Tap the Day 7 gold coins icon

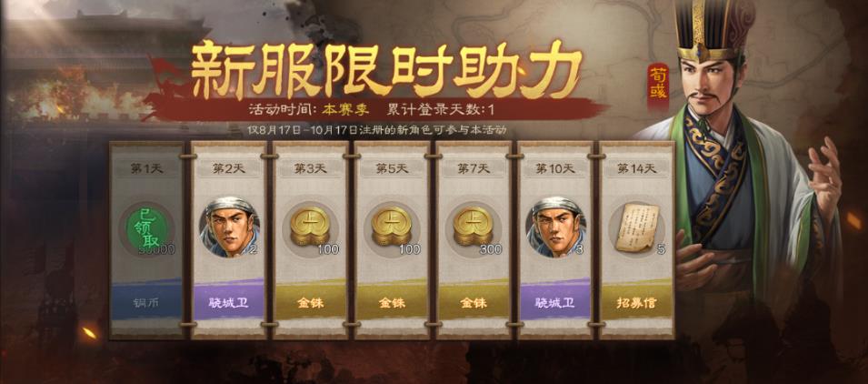474,226
